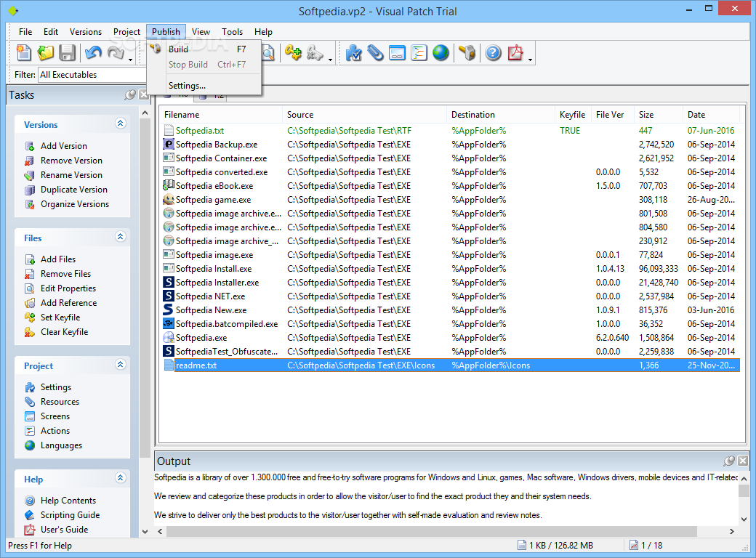Click the New Project toolbar icon
The image size is (756, 558).
23,52
